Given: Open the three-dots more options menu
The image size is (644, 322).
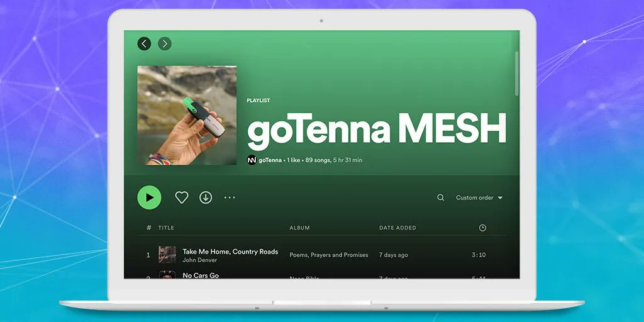Looking at the screenshot, I should coord(230,197).
